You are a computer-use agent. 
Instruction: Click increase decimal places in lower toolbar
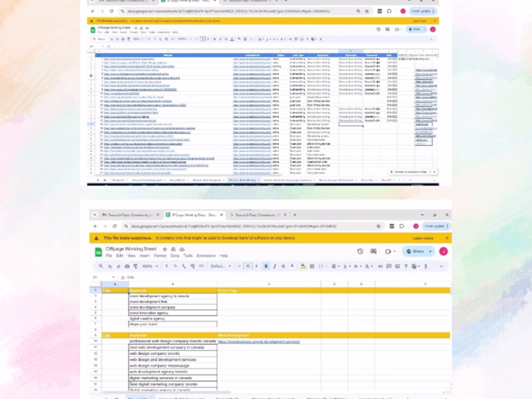click(192, 266)
